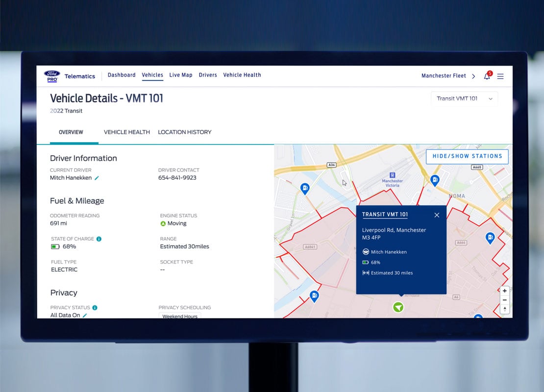Open the Transit VMT 101 vehicle dropdown
Screen dimensions: 544x392
(x=464, y=99)
